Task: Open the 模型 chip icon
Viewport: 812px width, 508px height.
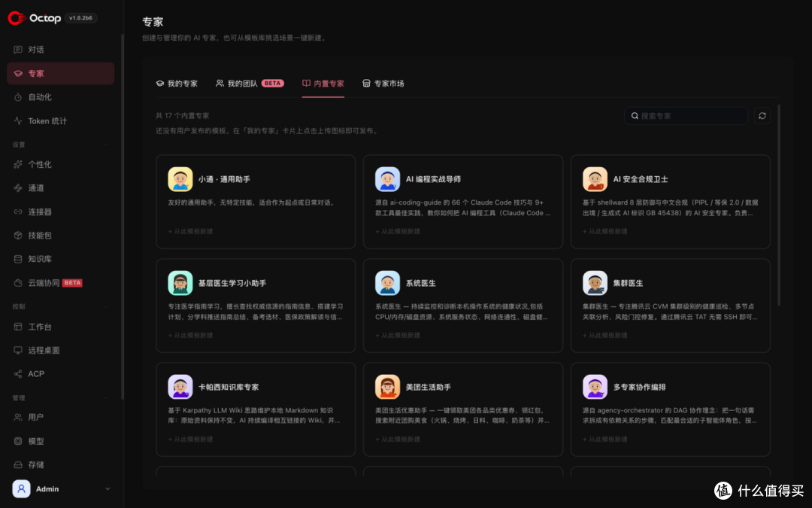Action: pos(18,441)
